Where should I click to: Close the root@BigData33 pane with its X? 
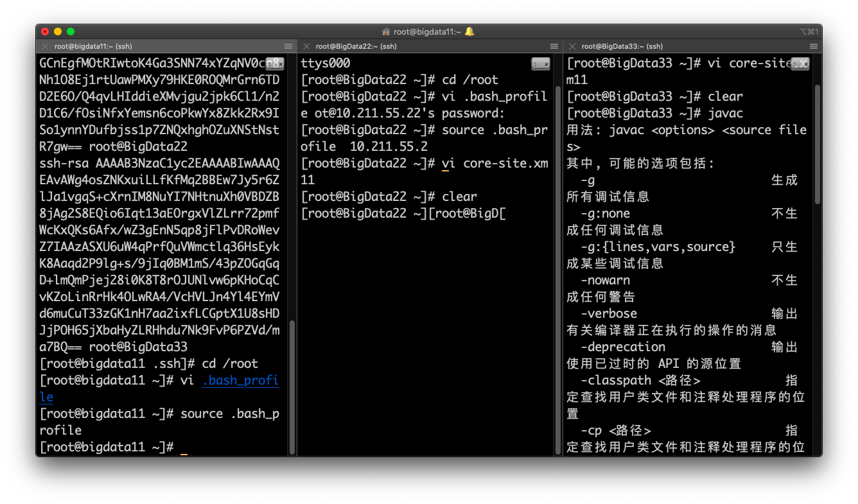click(x=572, y=46)
